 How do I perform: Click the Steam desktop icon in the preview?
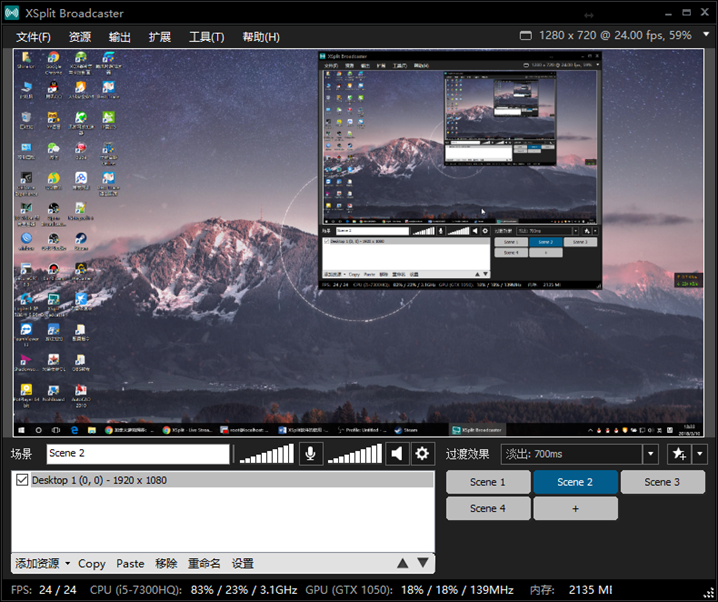click(81, 241)
